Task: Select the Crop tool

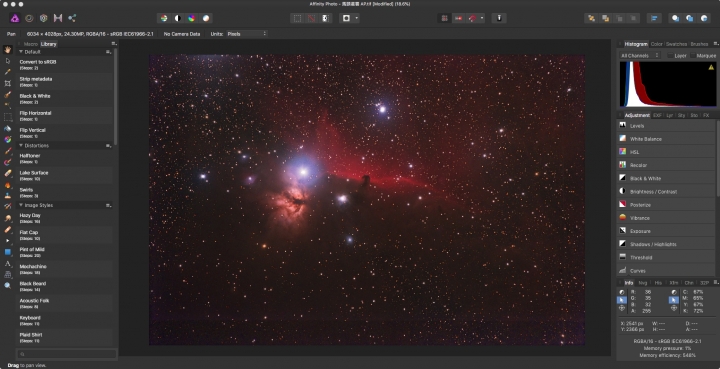Action: point(8,83)
